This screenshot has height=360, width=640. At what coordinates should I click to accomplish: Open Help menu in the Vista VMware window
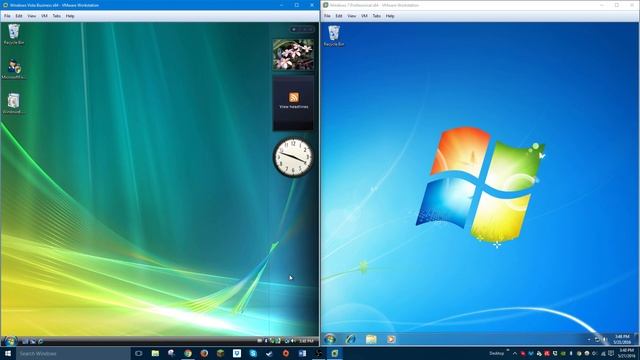tap(70, 16)
